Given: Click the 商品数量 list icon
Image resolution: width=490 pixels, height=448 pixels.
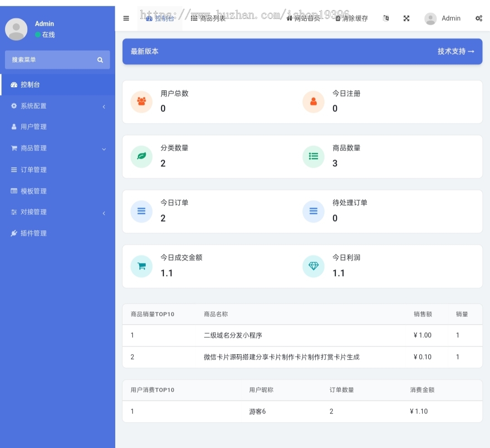Looking at the screenshot, I should (x=314, y=156).
